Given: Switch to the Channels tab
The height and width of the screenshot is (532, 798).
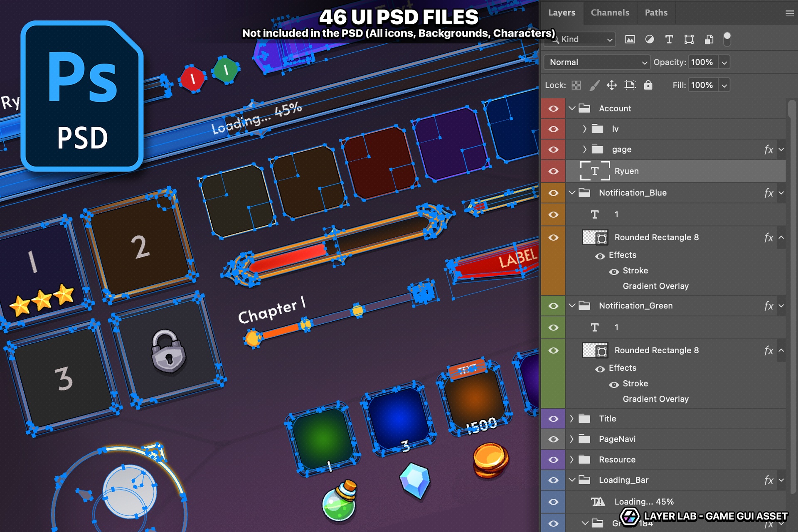Looking at the screenshot, I should coord(610,12).
